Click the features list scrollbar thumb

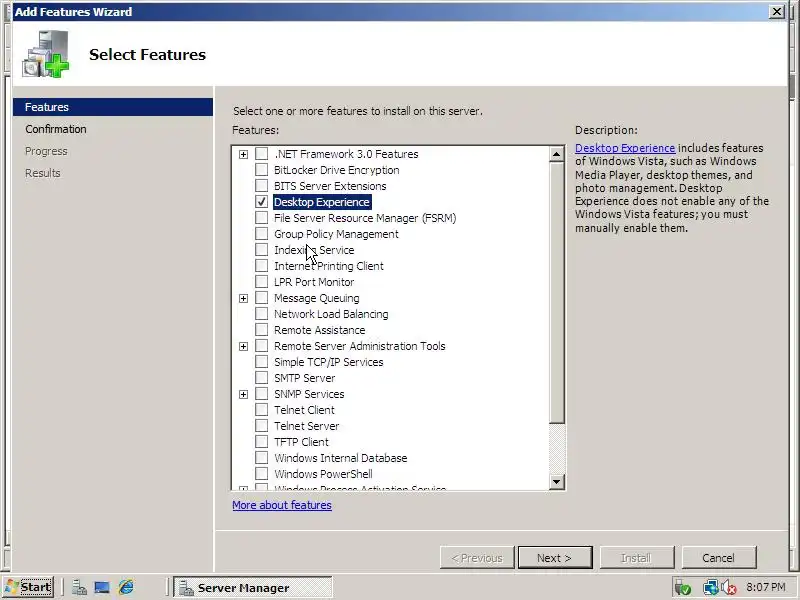click(x=557, y=292)
